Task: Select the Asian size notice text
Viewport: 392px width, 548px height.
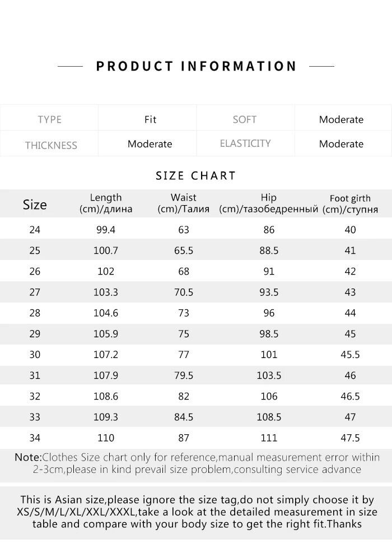Action: 196,512
